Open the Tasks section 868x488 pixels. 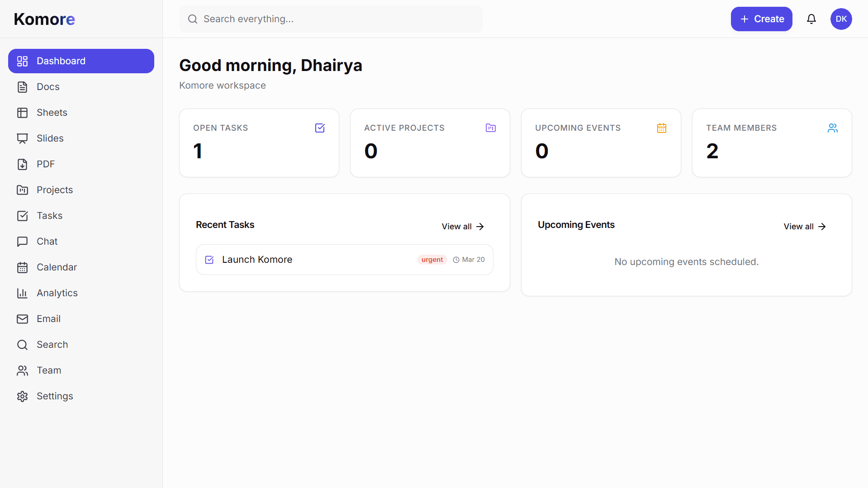click(49, 215)
